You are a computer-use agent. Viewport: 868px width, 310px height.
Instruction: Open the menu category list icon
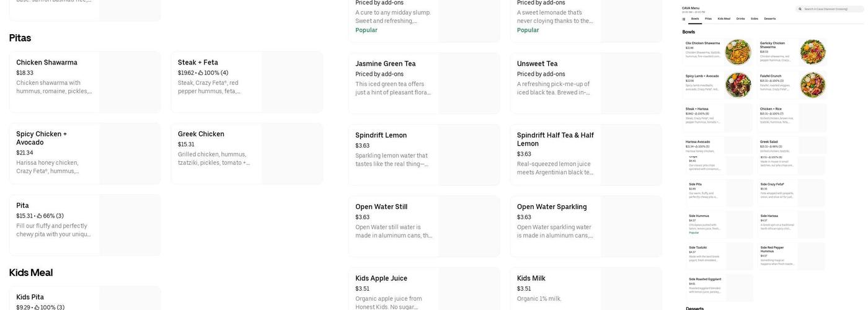(x=684, y=19)
